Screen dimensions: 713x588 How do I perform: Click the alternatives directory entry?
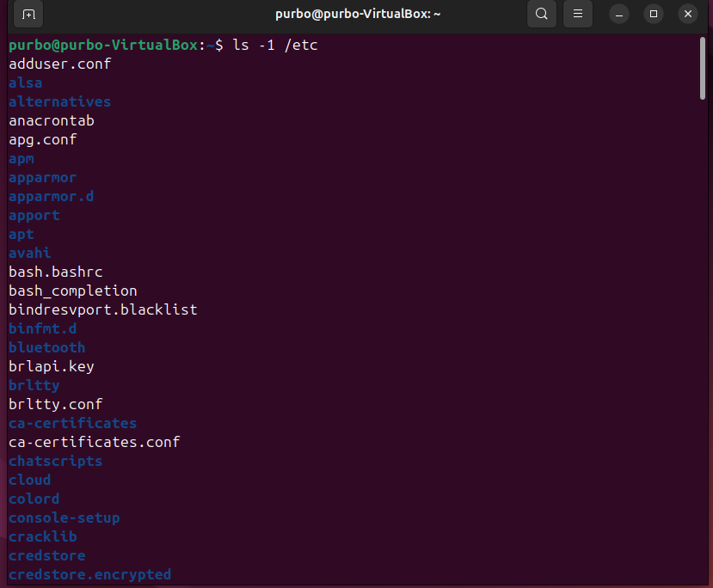tap(59, 101)
